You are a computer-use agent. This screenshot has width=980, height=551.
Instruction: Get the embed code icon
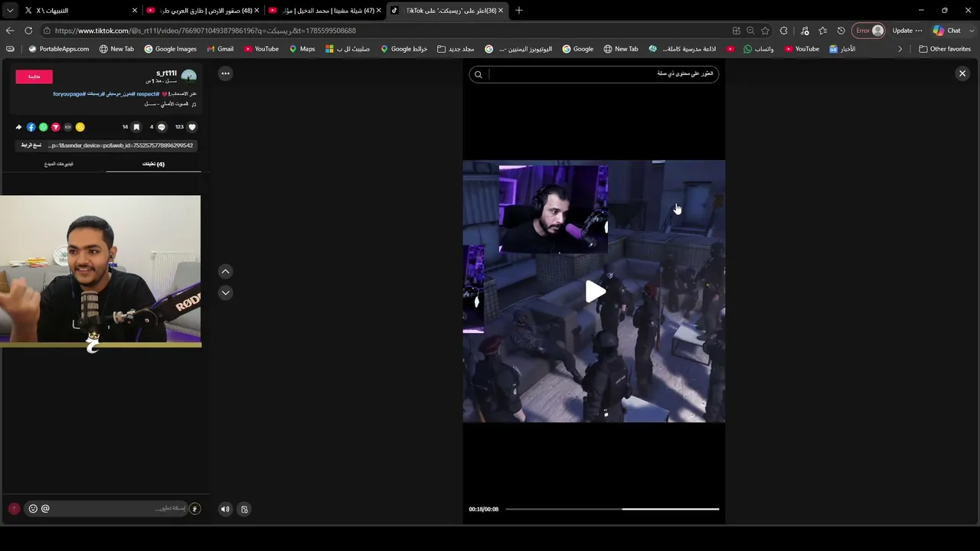(x=68, y=127)
